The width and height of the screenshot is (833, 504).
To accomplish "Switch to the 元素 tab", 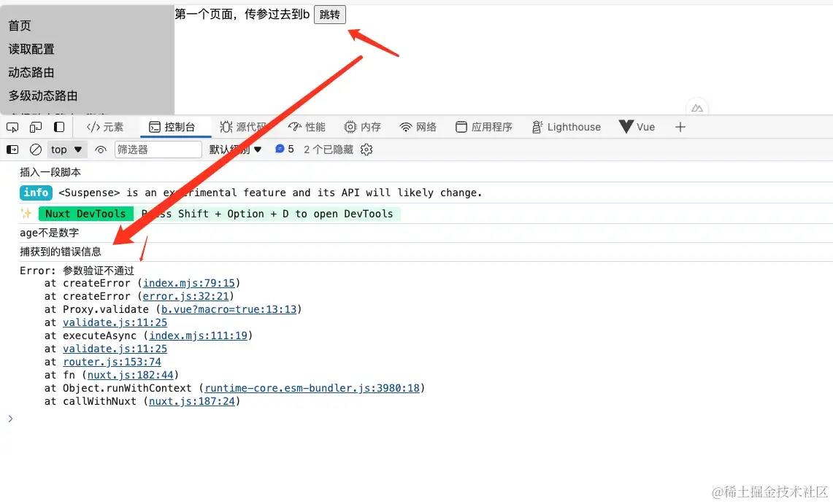I will tap(105, 128).
